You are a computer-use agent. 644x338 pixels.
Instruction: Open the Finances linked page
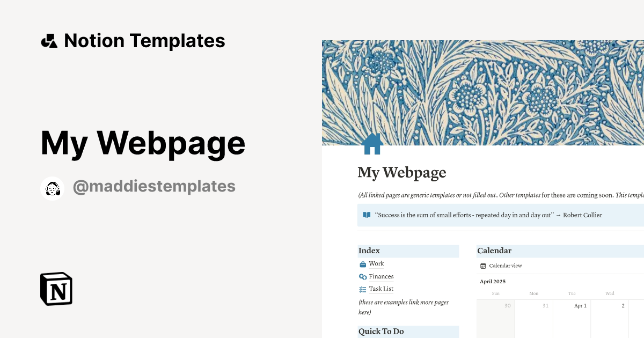coord(382,276)
